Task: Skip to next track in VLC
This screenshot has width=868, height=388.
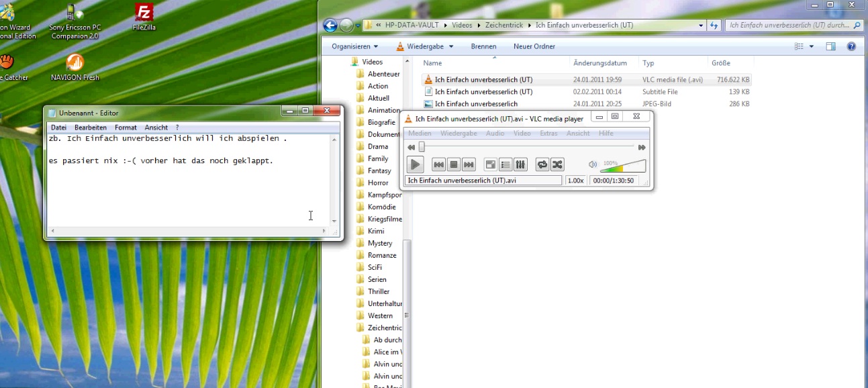Action: click(469, 164)
